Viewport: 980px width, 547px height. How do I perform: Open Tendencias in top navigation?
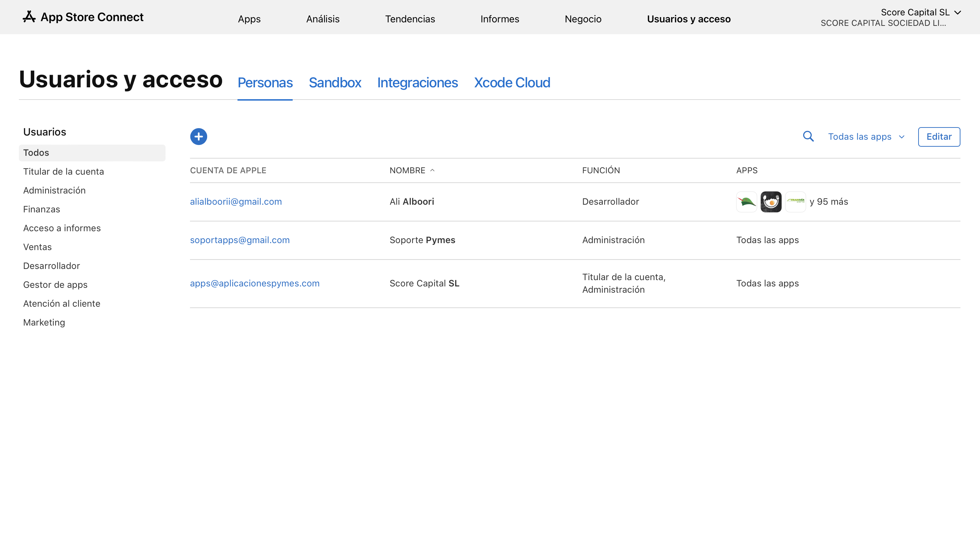click(410, 19)
